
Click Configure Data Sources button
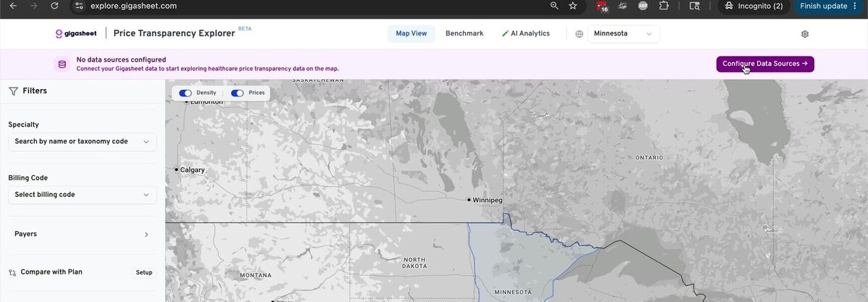pyautogui.click(x=765, y=64)
